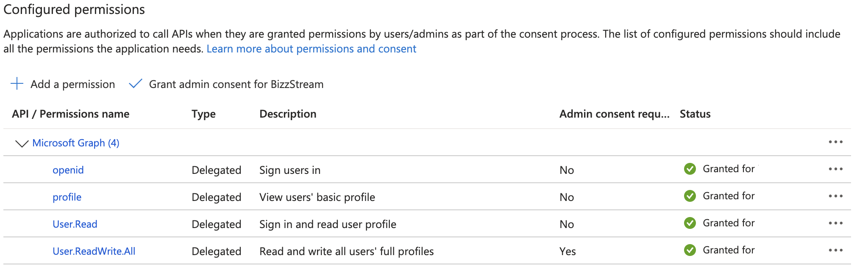The image size is (868, 275).
Task: Open the ellipsis menu in the profile row
Action: pos(835,196)
